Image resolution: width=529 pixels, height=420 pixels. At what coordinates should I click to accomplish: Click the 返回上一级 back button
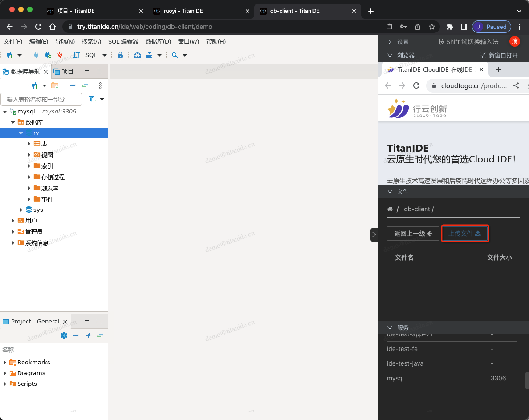tap(413, 234)
